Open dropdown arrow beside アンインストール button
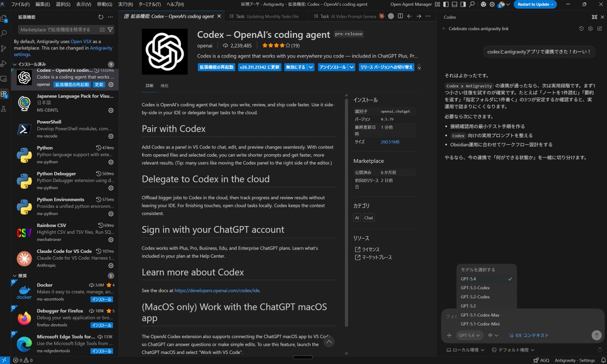This screenshot has height=364, width=607. point(351,67)
